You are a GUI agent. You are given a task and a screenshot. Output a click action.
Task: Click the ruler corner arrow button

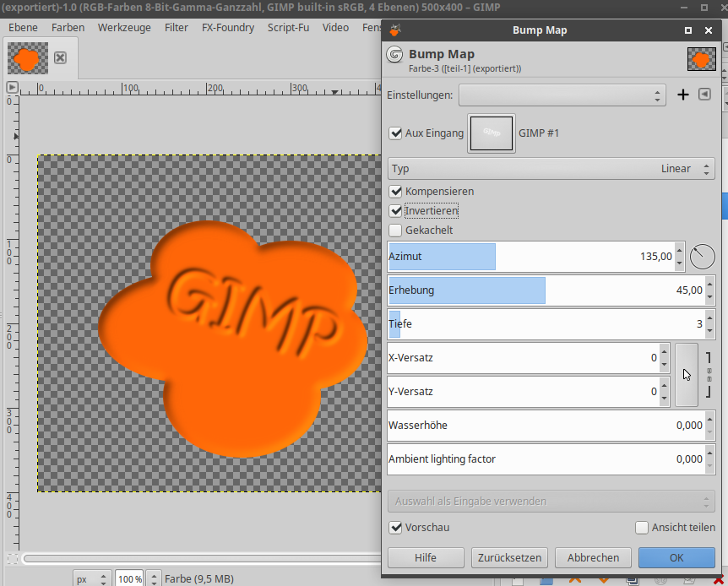pyautogui.click(x=12, y=87)
